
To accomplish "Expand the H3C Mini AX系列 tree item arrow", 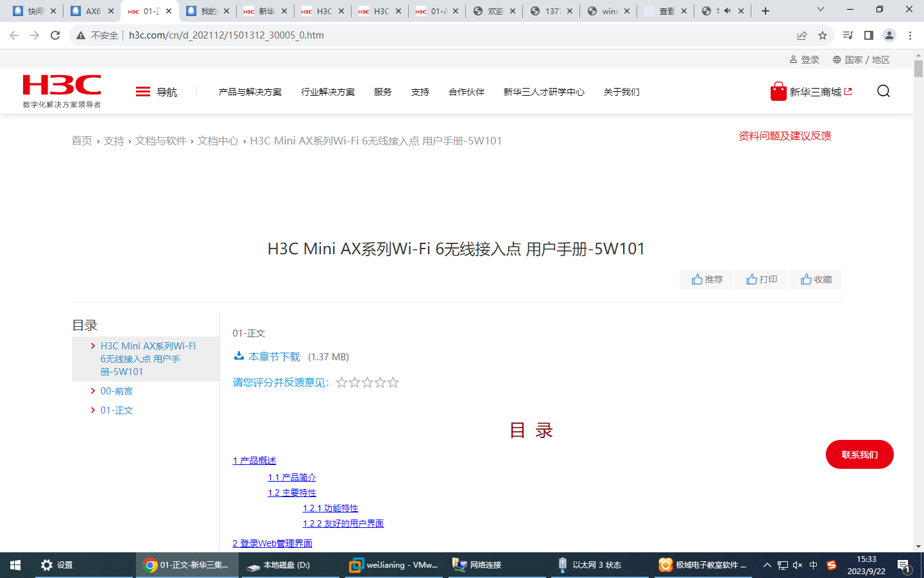I will click(93, 346).
